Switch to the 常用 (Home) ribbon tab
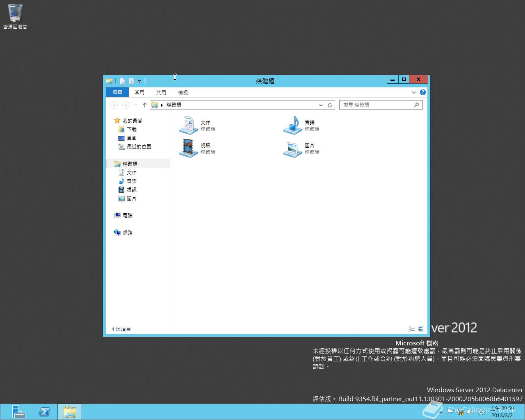This screenshot has width=525, height=420. click(x=139, y=92)
